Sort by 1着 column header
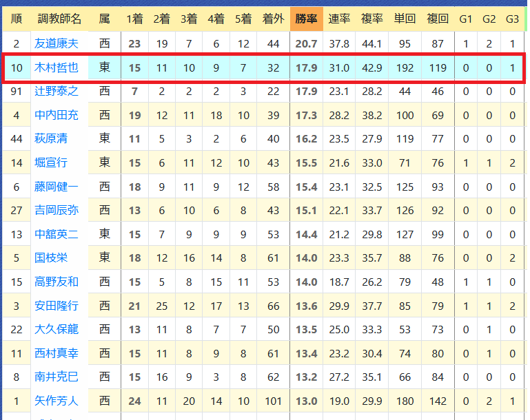The height and width of the screenshot is (420, 530). 134,19
